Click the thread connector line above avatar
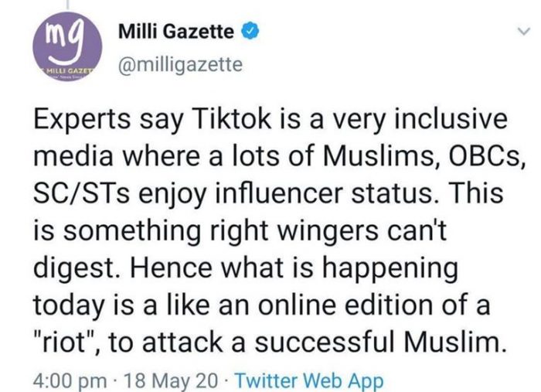The image size is (541, 392). pos(67,4)
